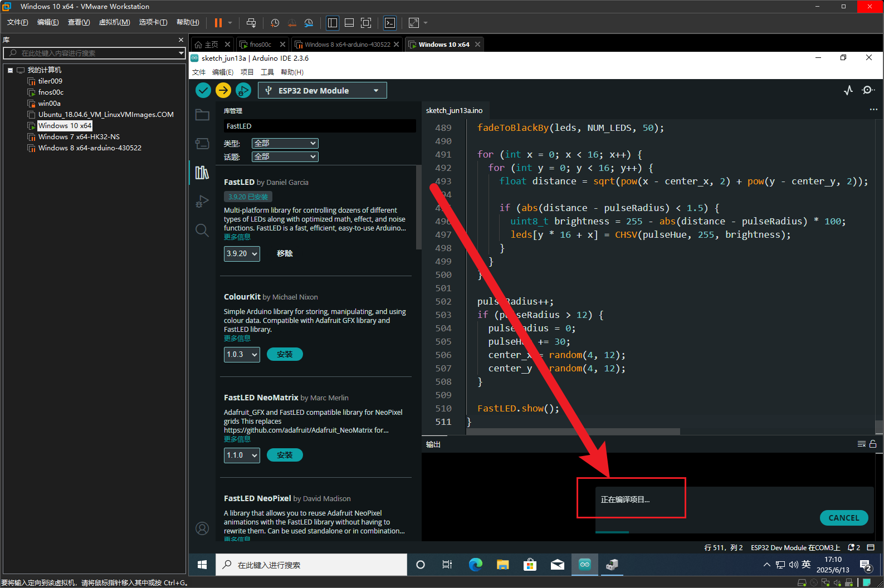Select the sketch_jun13a.ino editor tab
Screen dimensions: 884x588
(454, 110)
